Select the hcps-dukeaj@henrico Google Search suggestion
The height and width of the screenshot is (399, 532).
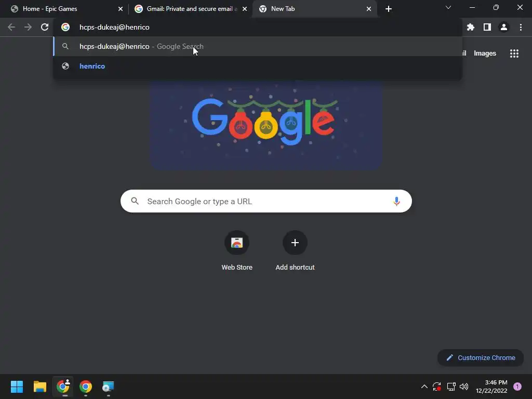(x=258, y=46)
